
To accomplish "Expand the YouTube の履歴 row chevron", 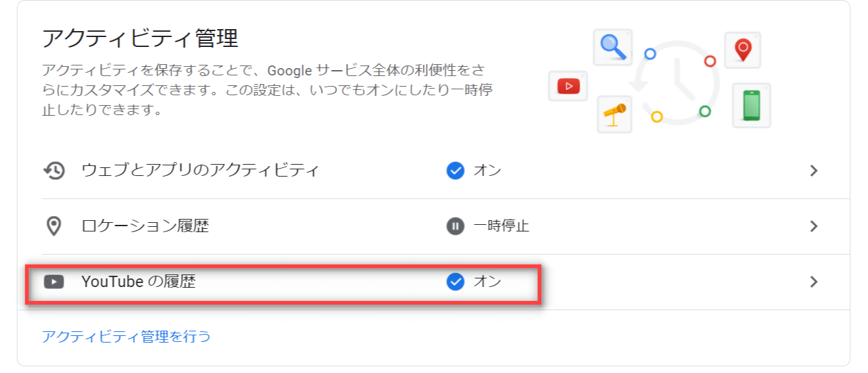I will [814, 282].
